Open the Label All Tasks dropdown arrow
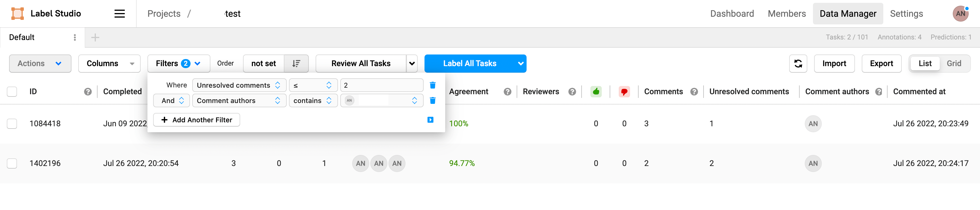This screenshot has width=980, height=210. (520, 64)
